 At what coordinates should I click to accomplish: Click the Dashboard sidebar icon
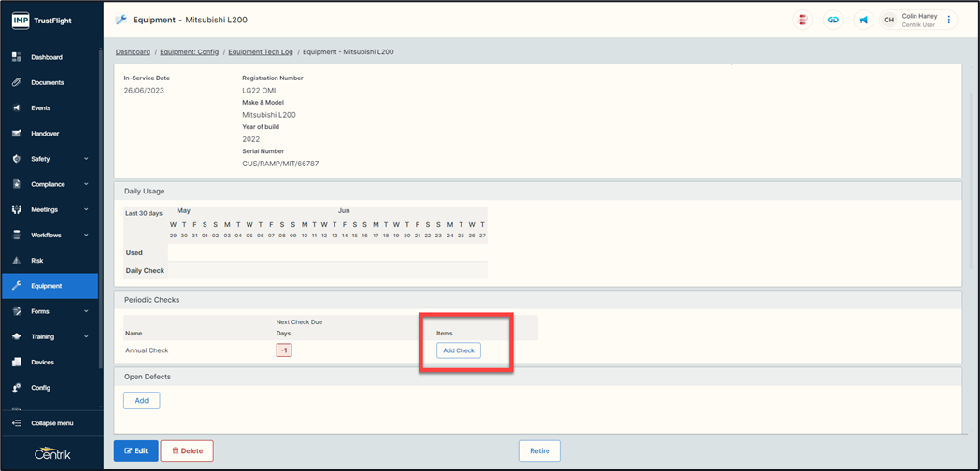click(x=17, y=57)
